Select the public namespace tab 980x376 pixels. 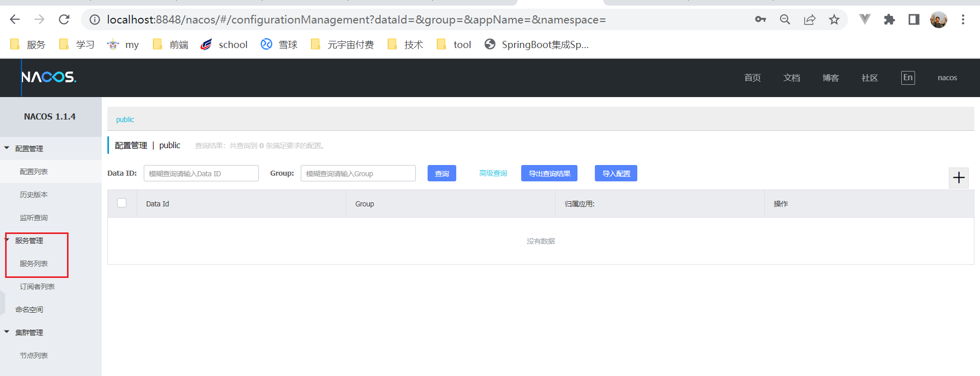125,120
